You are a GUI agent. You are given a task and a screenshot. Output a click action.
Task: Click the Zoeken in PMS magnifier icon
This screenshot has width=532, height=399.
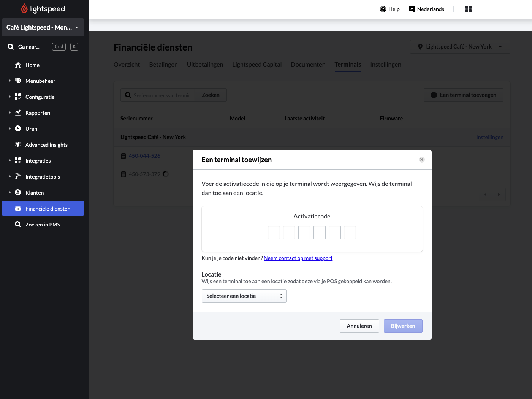tap(18, 225)
